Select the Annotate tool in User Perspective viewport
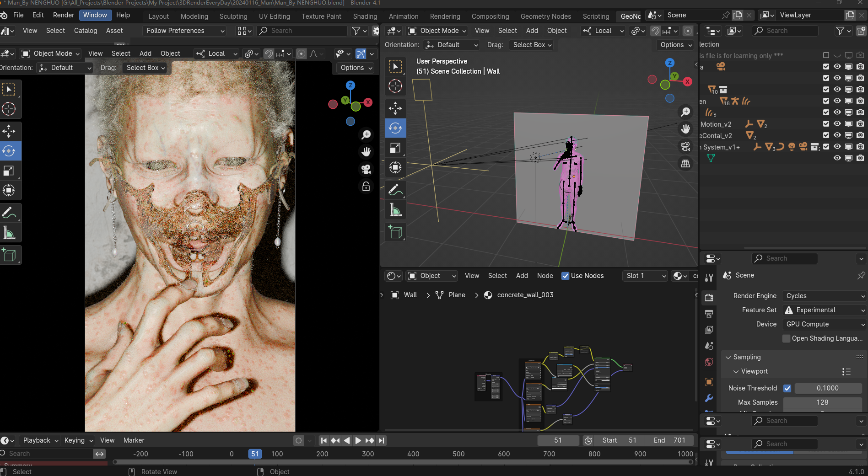 pyautogui.click(x=395, y=190)
